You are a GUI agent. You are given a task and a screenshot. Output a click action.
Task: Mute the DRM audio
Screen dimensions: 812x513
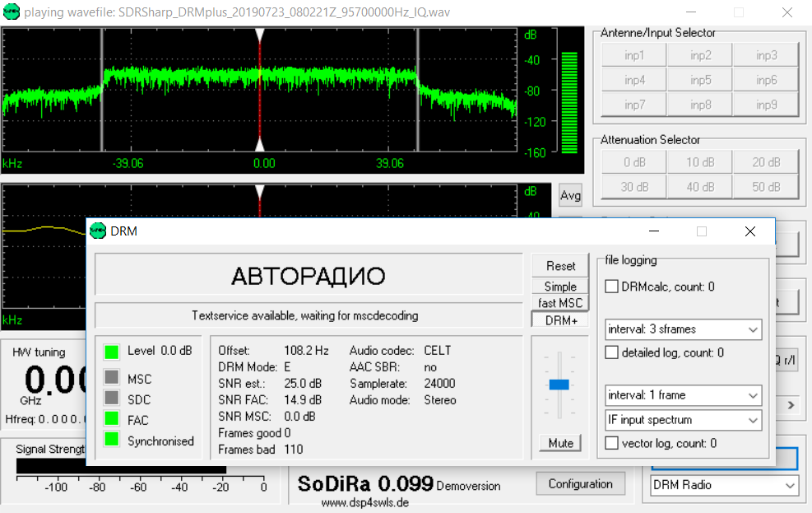[560, 443]
